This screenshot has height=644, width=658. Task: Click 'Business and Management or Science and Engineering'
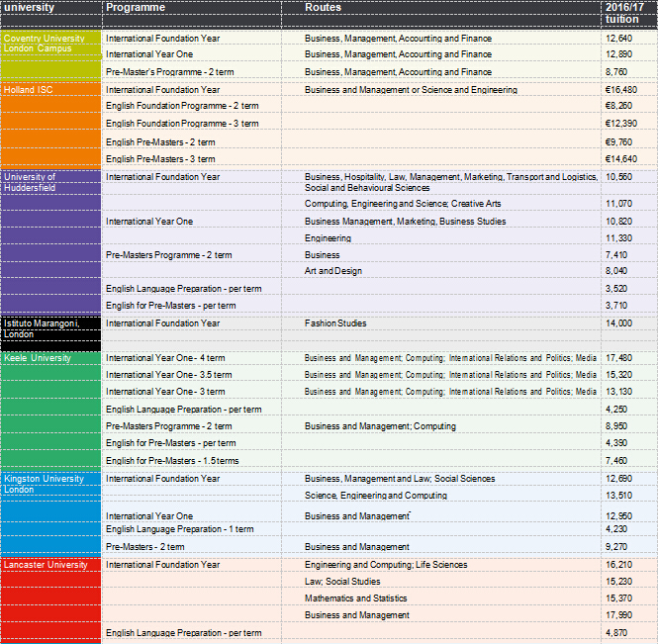(411, 90)
